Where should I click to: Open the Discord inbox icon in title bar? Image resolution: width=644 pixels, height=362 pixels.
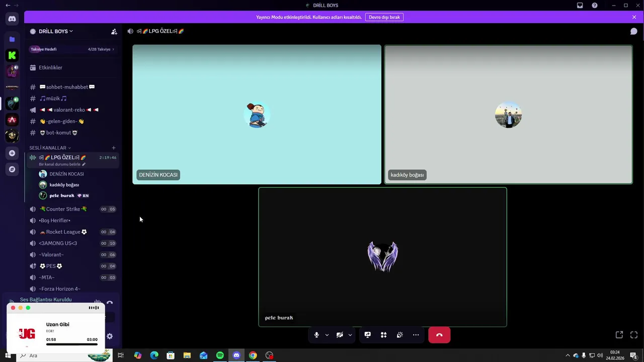(580, 6)
